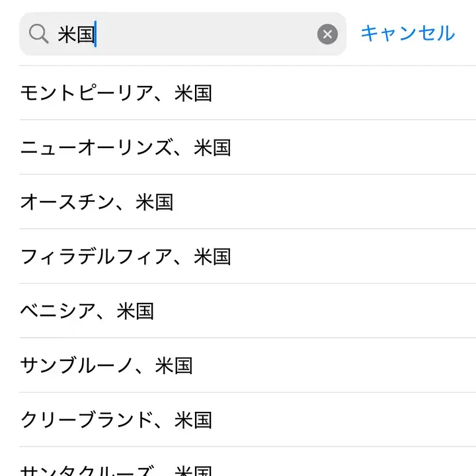Choose サンブルーノ、米国 from list
Viewport: 476px width, 476px height.
click(106, 365)
